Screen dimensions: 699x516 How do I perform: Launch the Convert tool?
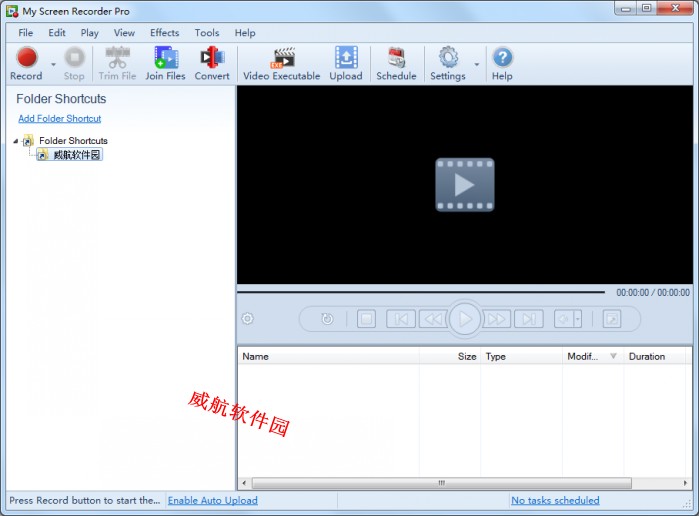212,64
